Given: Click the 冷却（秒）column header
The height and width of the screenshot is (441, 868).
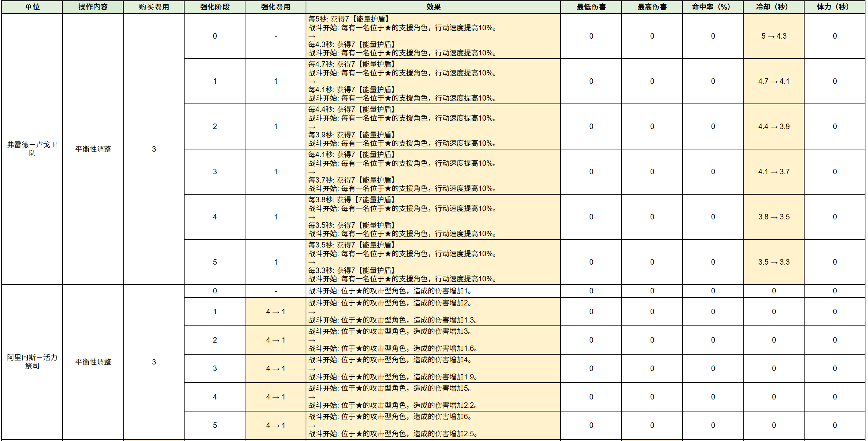Looking at the screenshot, I should tap(774, 7).
